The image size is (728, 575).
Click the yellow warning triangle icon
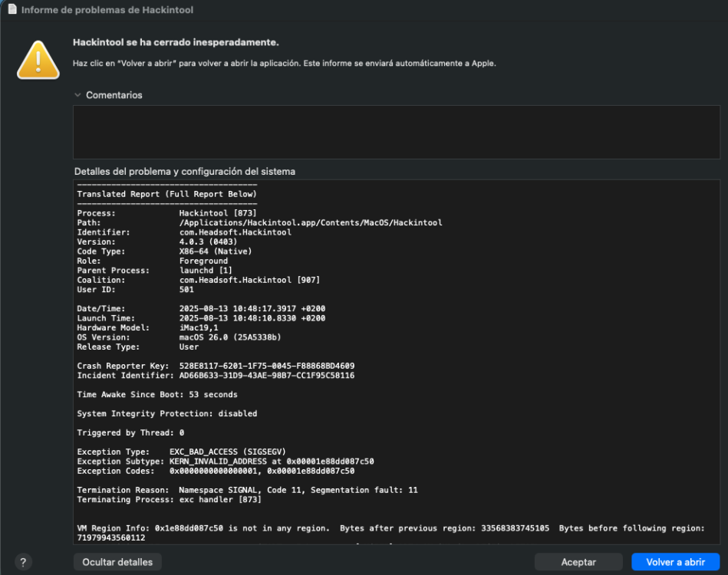point(38,61)
